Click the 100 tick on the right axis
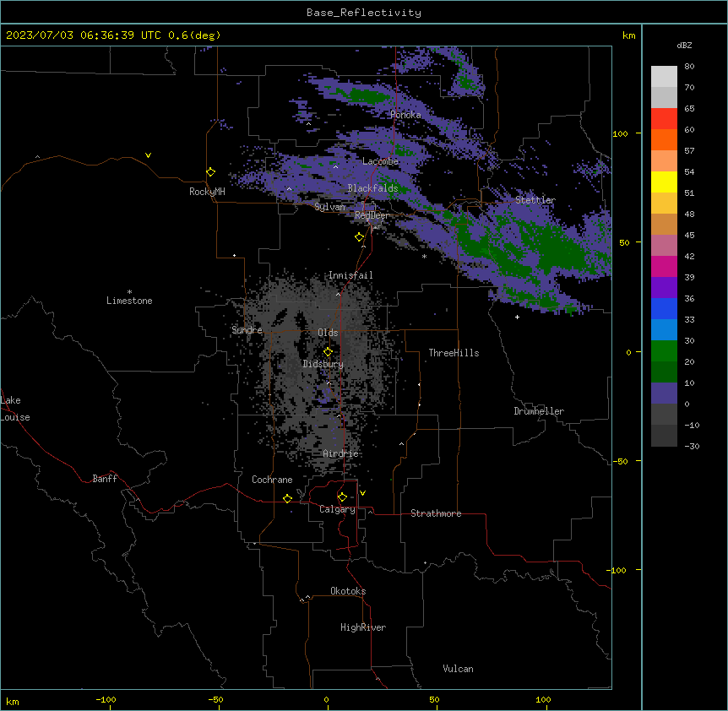The width and height of the screenshot is (728, 711). [x=620, y=133]
